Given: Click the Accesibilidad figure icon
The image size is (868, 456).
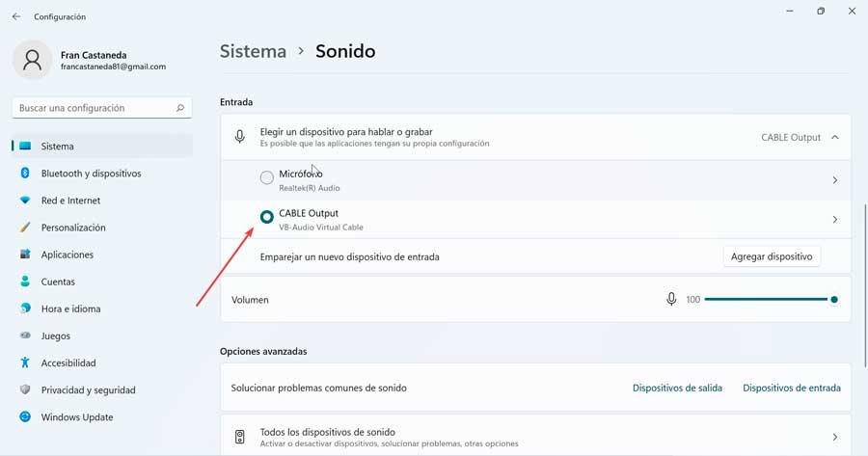Looking at the screenshot, I should coord(25,363).
